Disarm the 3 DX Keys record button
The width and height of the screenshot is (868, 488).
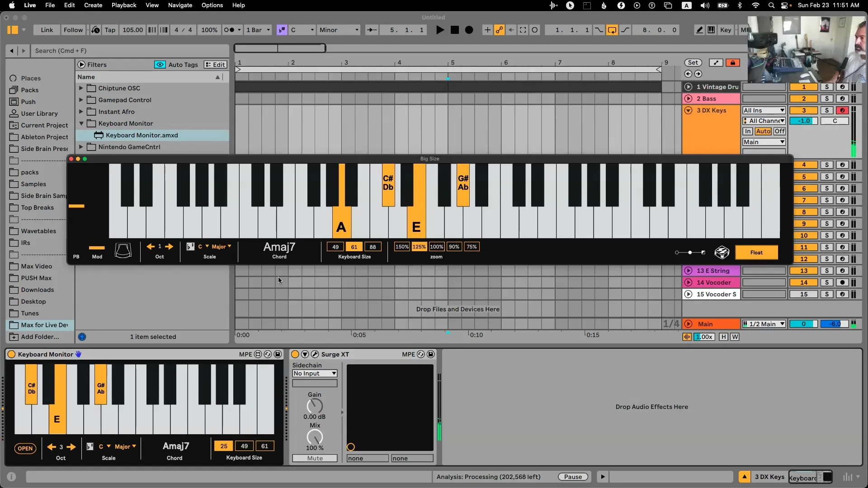842,110
